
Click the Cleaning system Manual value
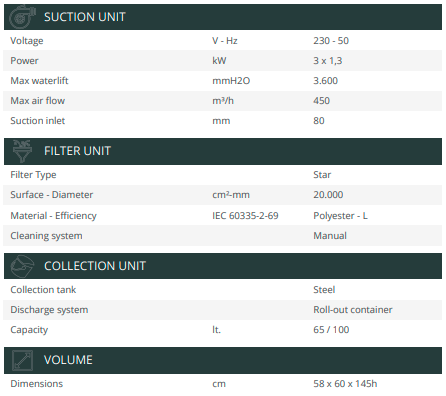click(x=330, y=236)
